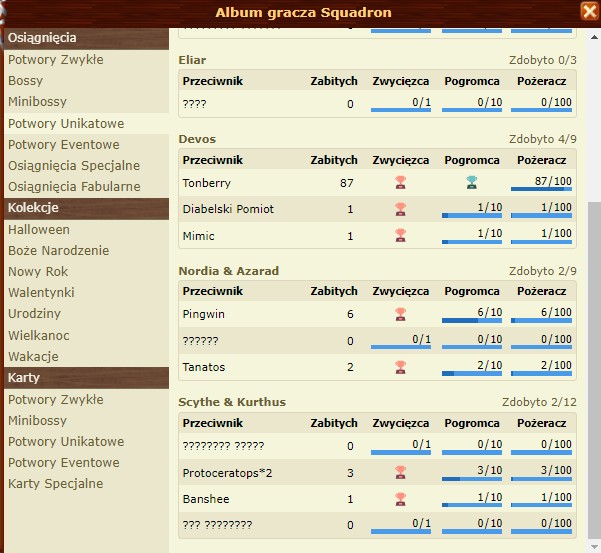This screenshot has width=601, height=553.
Task: Click Diabelski Pomiot's Zwycięzca trophy icon
Action: click(x=400, y=209)
